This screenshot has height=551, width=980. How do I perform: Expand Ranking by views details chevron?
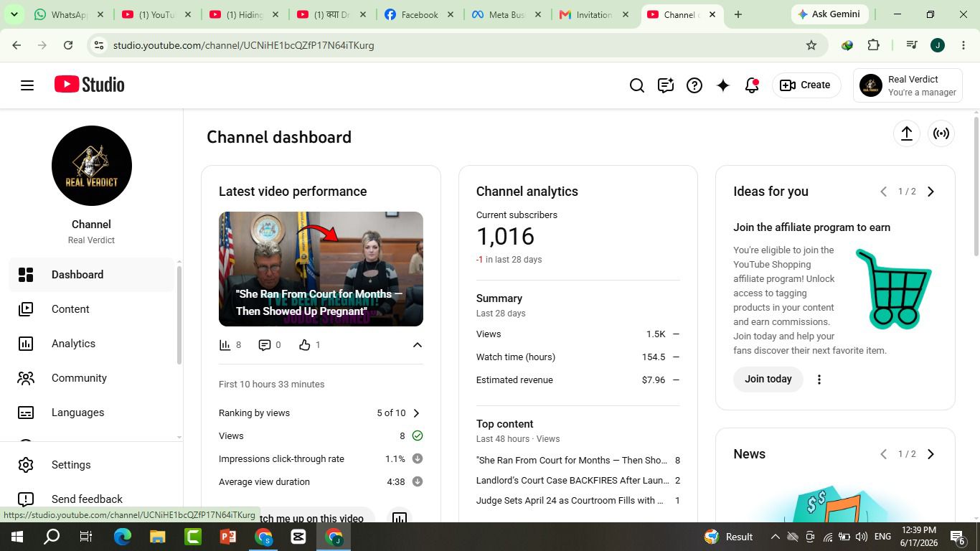click(x=416, y=413)
